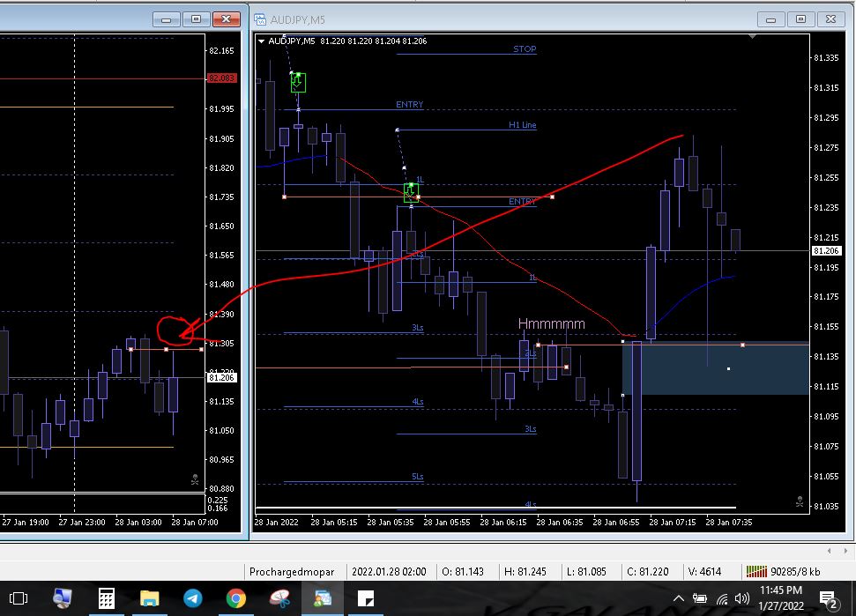Click the 28 Jan 07:15 time axis label

(x=672, y=523)
